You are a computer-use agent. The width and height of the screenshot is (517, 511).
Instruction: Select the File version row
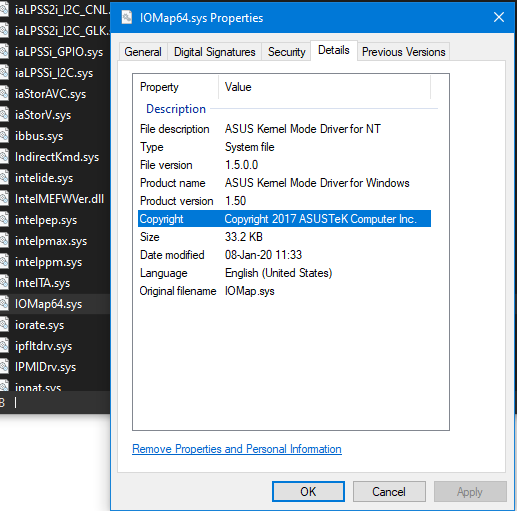tap(284, 165)
